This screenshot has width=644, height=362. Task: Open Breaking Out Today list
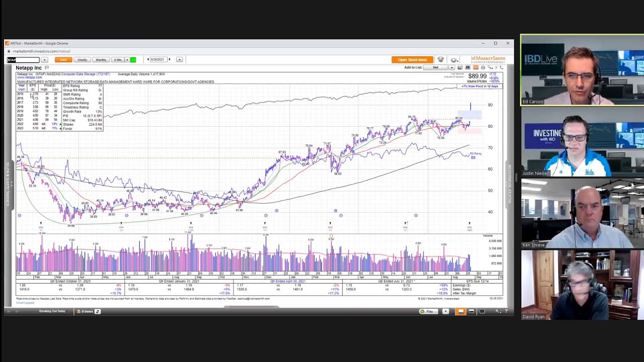point(52,311)
